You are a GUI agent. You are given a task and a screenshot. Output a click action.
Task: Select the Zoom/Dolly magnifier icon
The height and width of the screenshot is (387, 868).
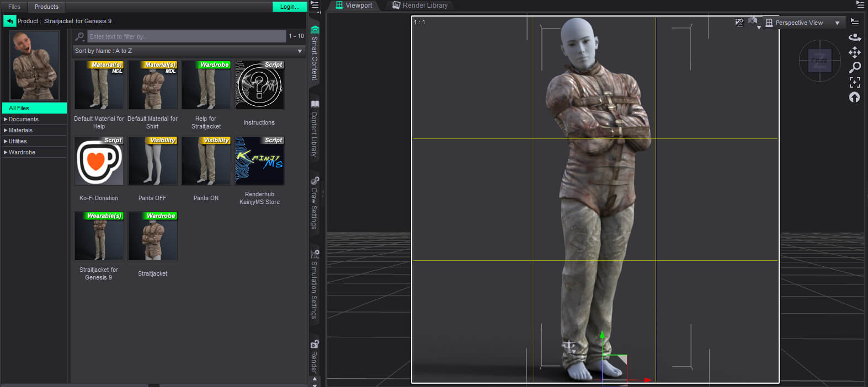855,67
